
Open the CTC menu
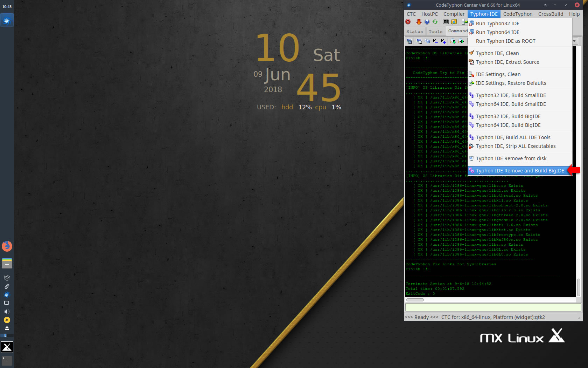point(411,14)
